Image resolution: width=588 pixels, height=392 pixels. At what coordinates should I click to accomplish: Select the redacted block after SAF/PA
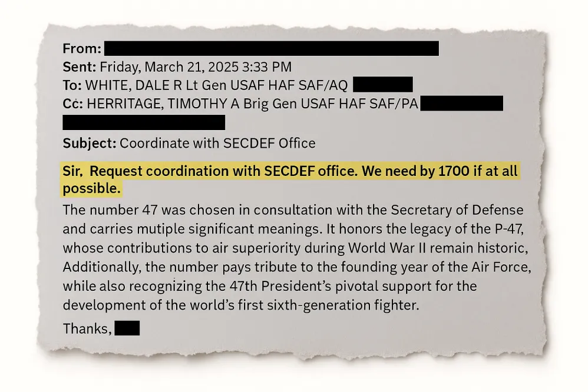pyautogui.click(x=462, y=104)
